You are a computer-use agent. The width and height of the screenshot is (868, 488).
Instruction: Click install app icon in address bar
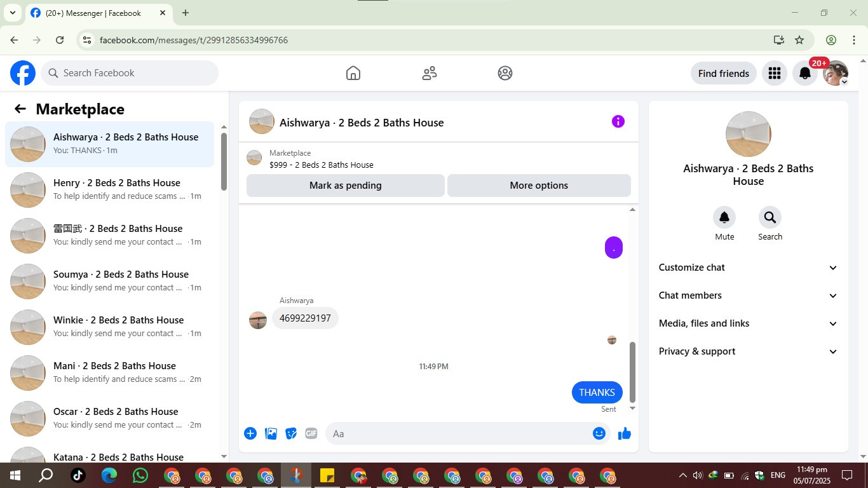pos(779,40)
